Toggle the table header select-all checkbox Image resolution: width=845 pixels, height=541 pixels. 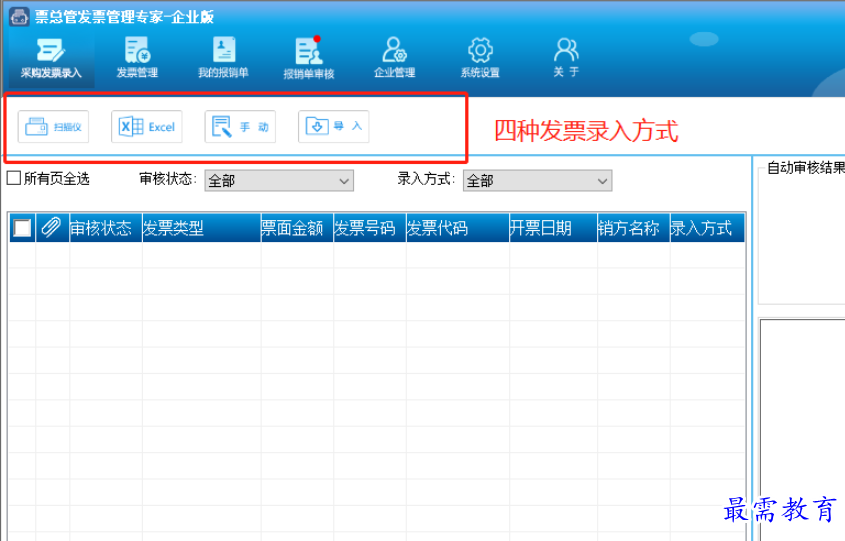22,228
